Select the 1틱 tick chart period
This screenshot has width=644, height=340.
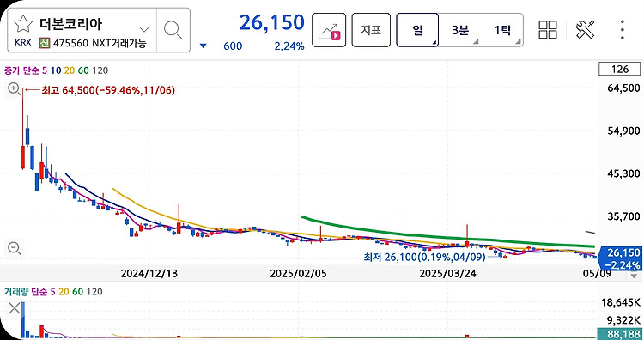point(502,30)
